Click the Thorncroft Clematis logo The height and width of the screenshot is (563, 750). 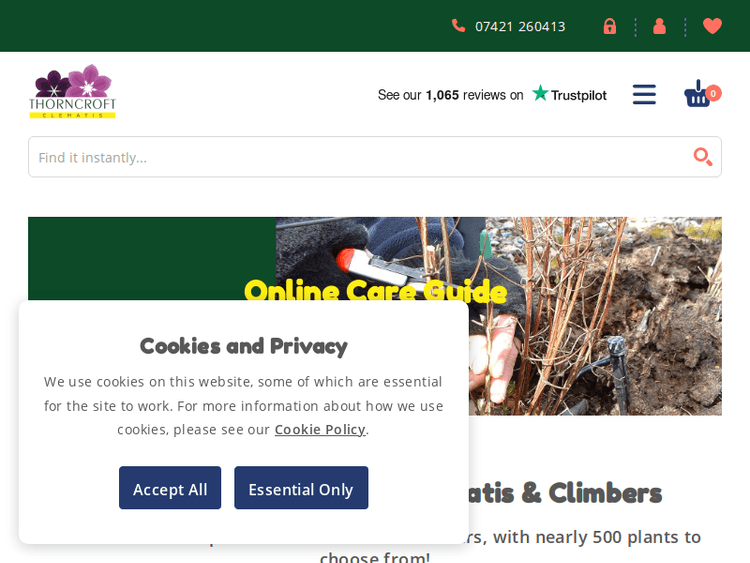point(72,91)
